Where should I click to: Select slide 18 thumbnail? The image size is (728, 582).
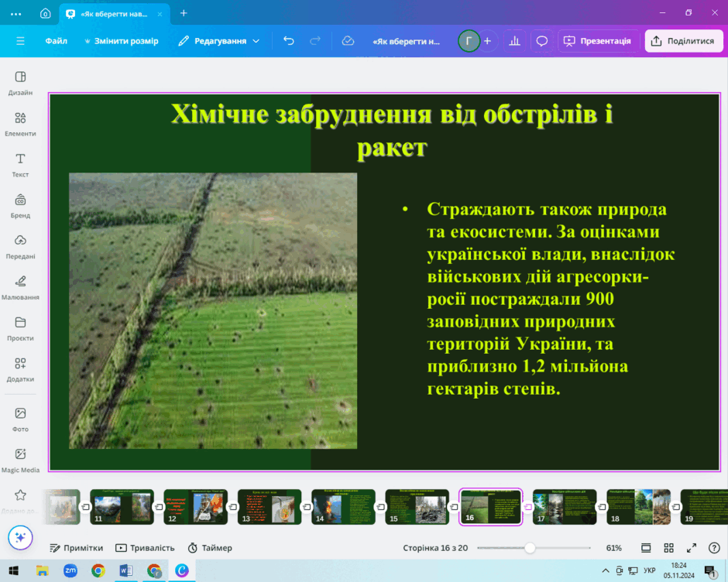[638, 507]
